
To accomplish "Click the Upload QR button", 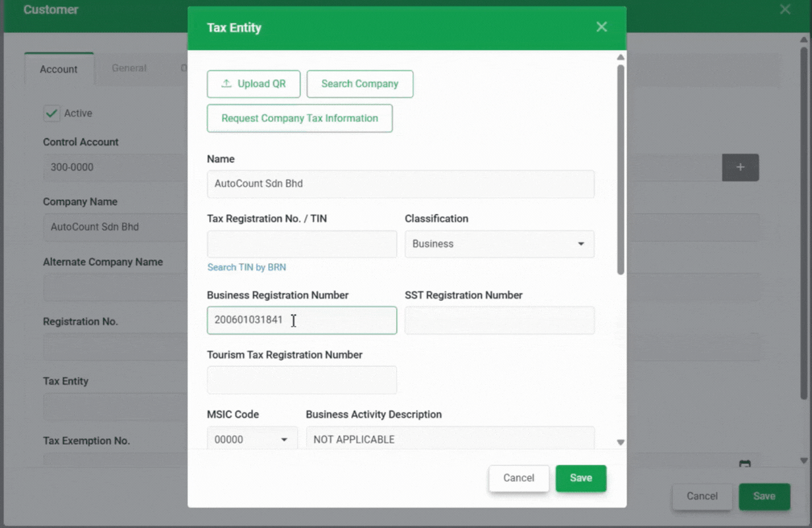I will (x=254, y=84).
